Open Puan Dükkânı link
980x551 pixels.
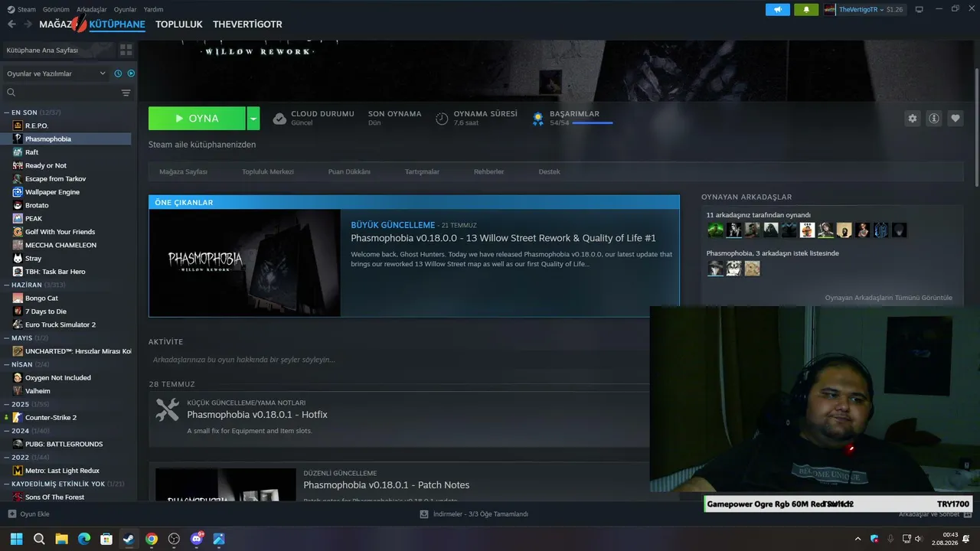tap(349, 171)
